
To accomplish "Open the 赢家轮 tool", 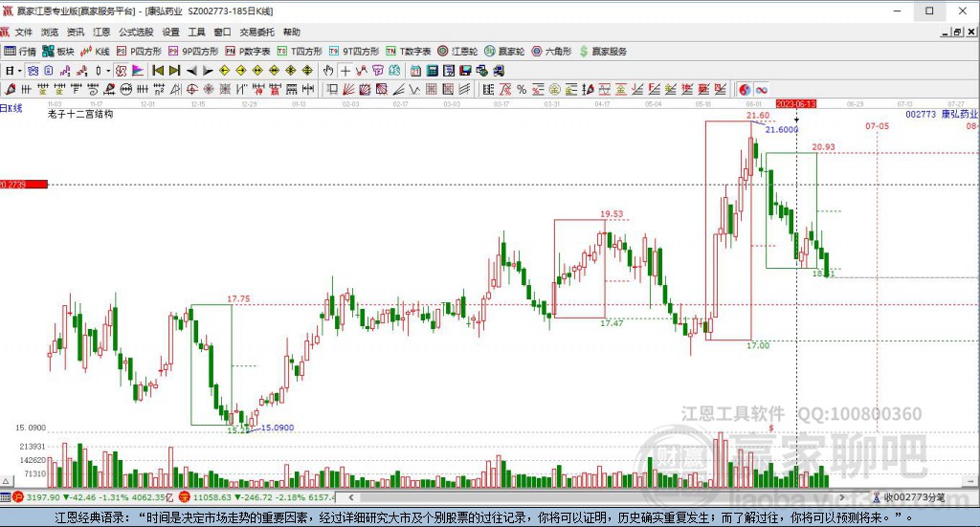I will pyautogui.click(x=504, y=52).
